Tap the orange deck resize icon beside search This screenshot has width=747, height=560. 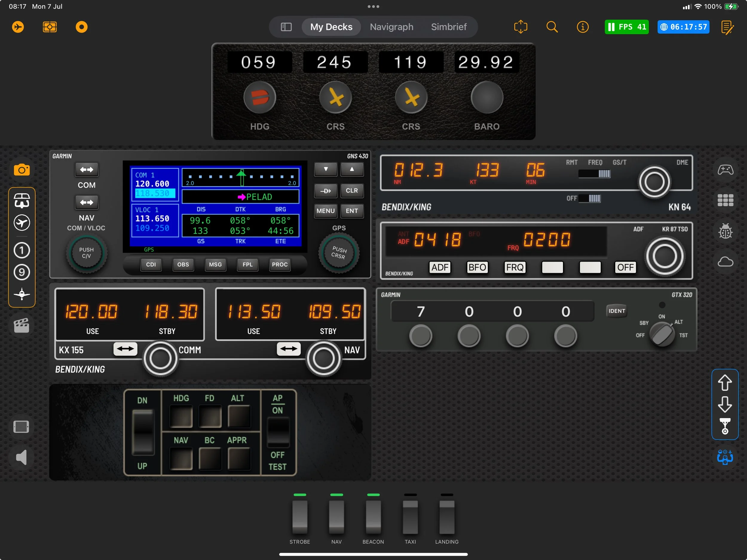click(x=521, y=27)
